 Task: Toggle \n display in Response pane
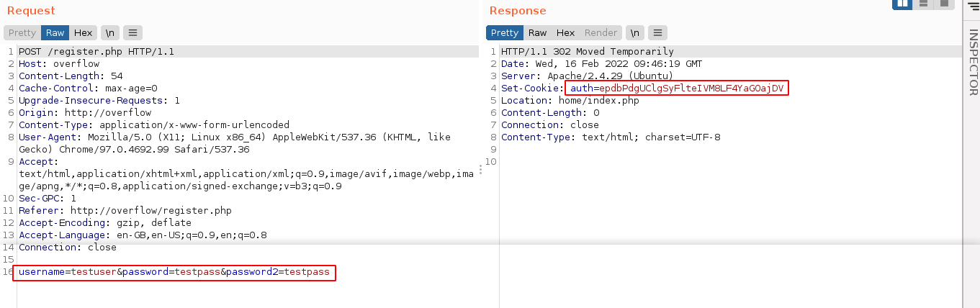pos(634,32)
